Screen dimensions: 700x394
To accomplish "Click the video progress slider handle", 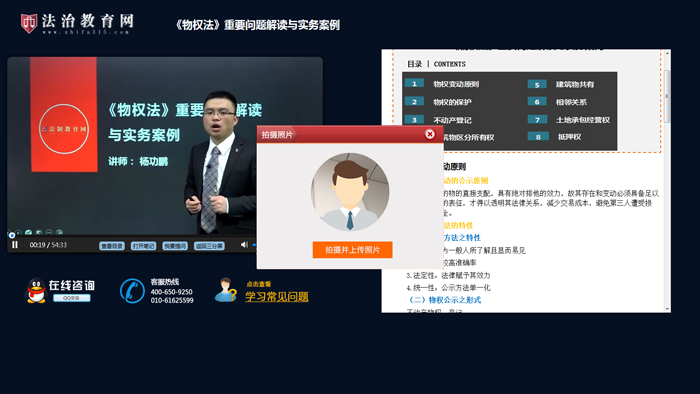I will click(12, 235).
